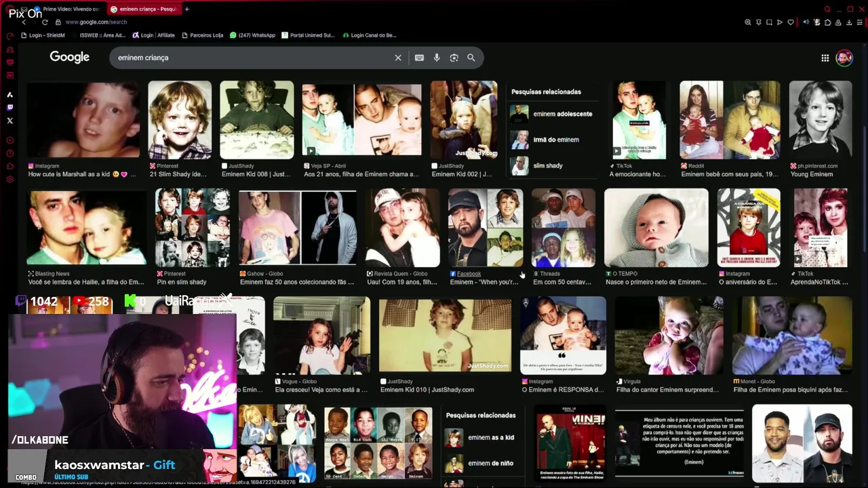The image size is (868, 488).
Task: Open the browser extensions cube icon
Action: tap(827, 22)
